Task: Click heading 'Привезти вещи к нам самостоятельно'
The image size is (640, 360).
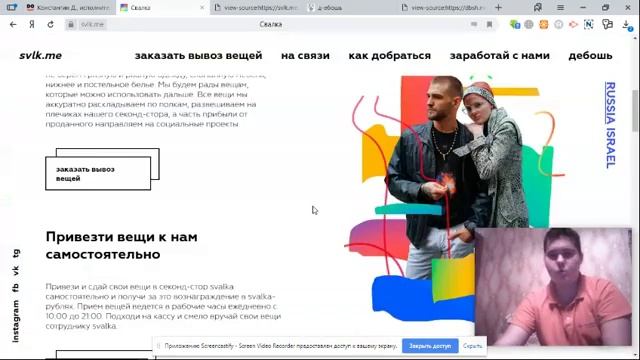Action: (122, 245)
